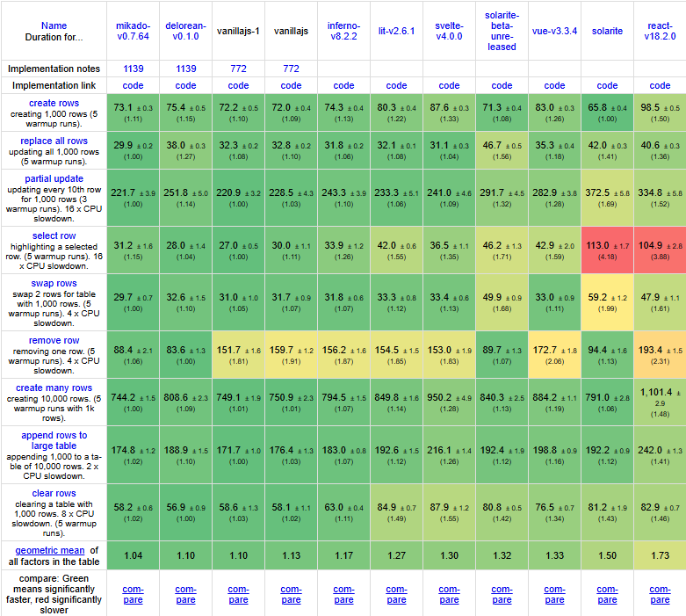Viewport: 686px width, 616px height.
Task: Open the compare link for vanillajs-1
Action: click(x=238, y=595)
